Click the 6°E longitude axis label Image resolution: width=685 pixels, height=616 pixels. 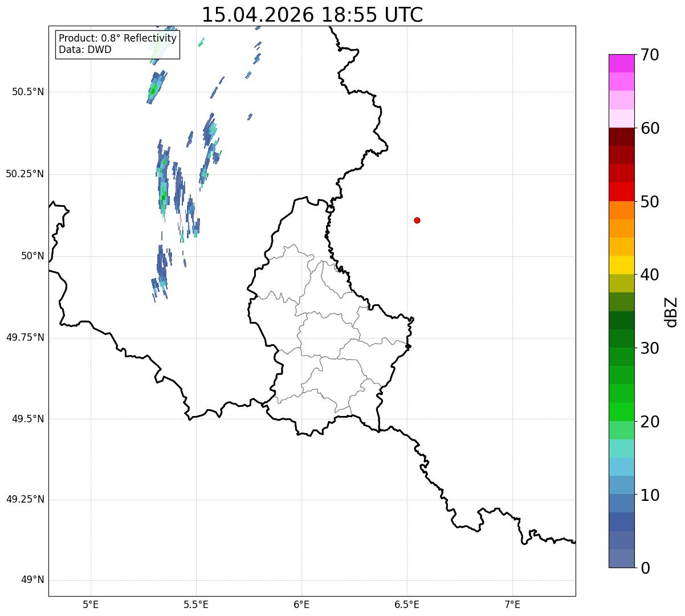pos(301,604)
